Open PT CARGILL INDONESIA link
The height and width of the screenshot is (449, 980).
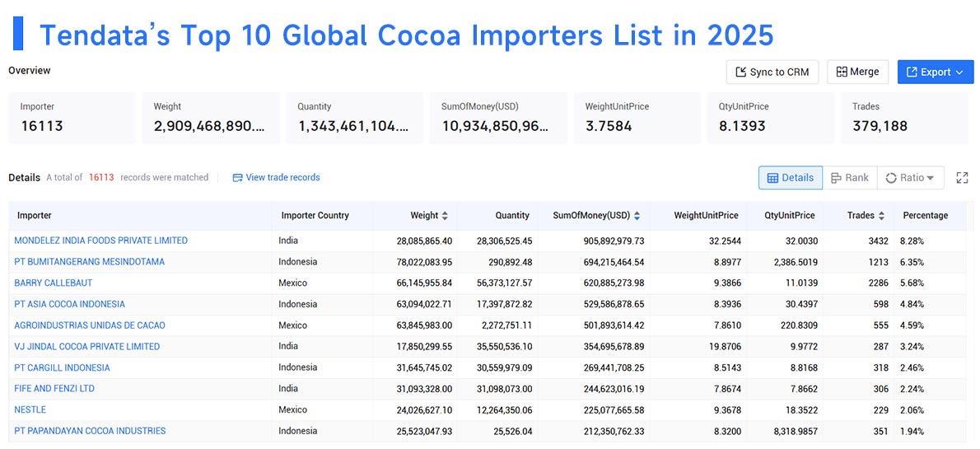tap(62, 367)
